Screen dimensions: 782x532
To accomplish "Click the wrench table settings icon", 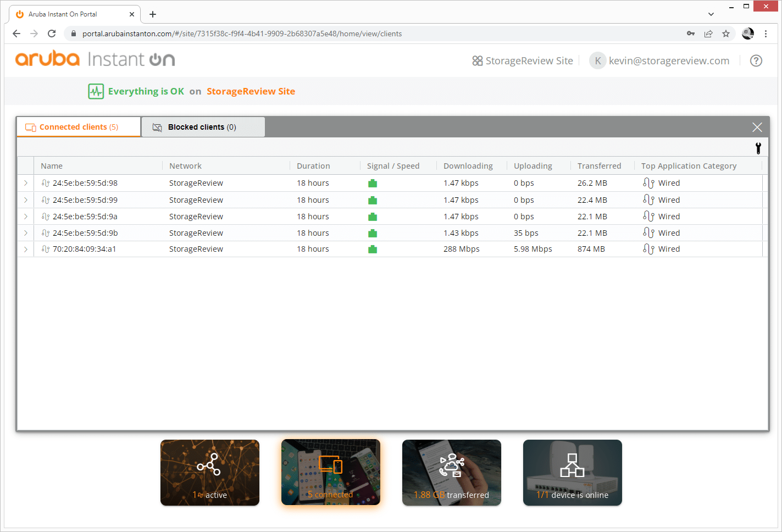I will click(758, 148).
